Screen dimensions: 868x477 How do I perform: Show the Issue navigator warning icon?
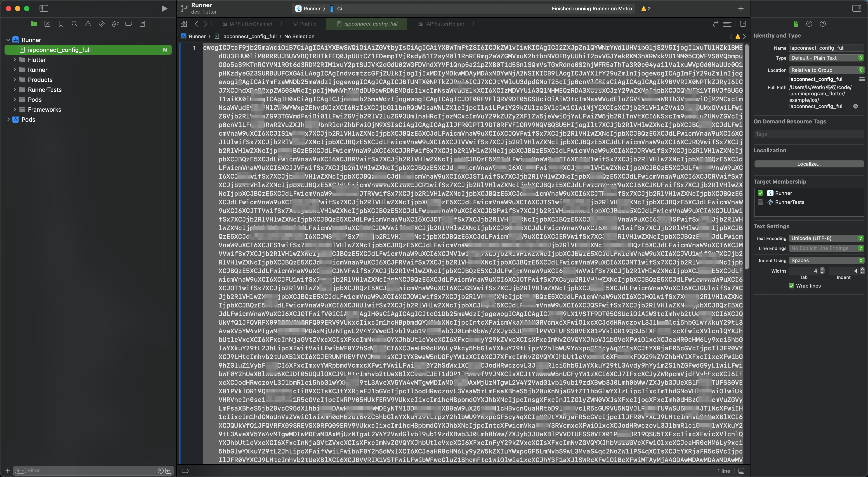point(88,24)
